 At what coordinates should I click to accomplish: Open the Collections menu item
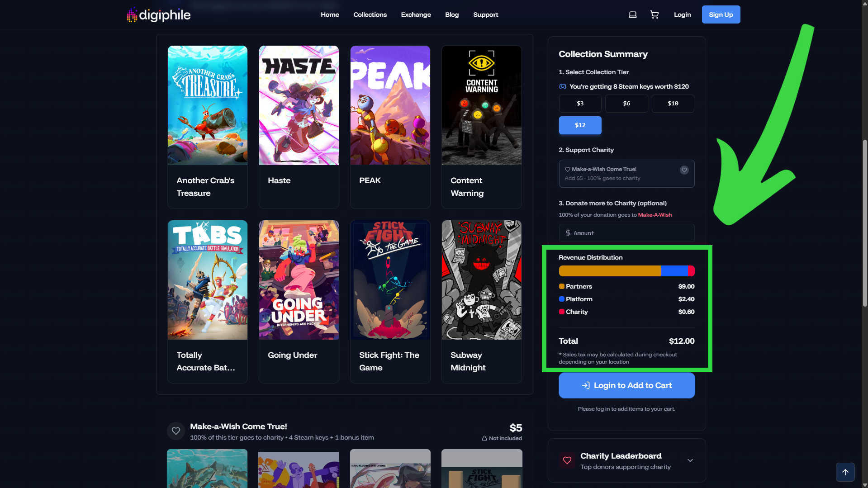click(370, 15)
